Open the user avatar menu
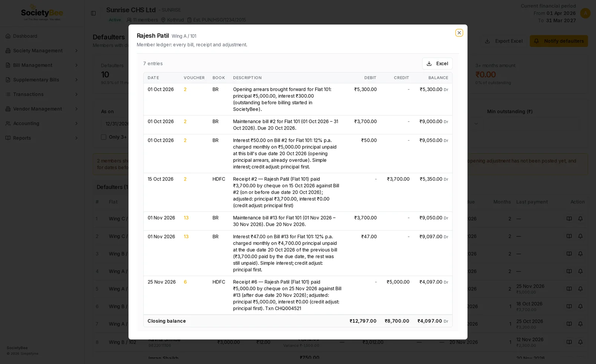This screenshot has width=596, height=364. coord(585,13)
